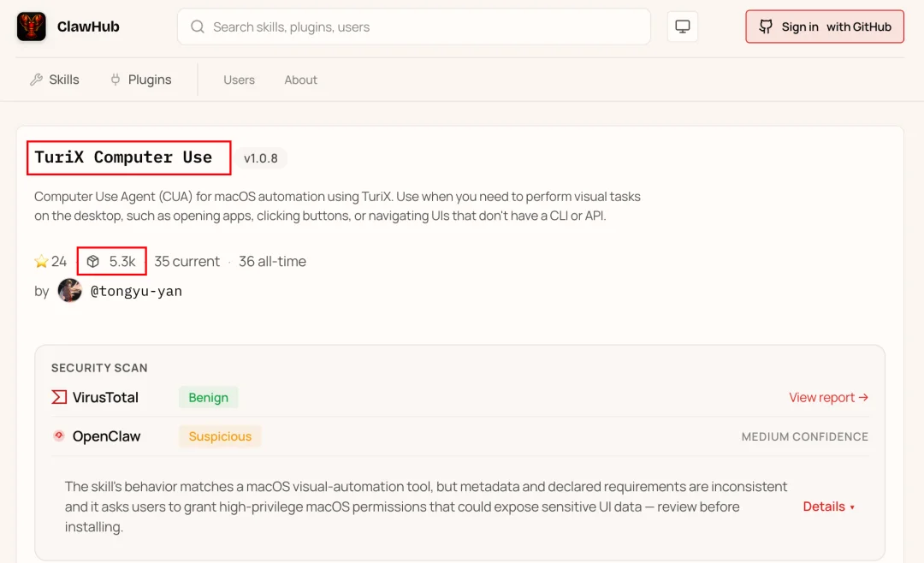This screenshot has height=563, width=924.
Task: Click the VirusTotal logo icon
Action: coord(59,397)
